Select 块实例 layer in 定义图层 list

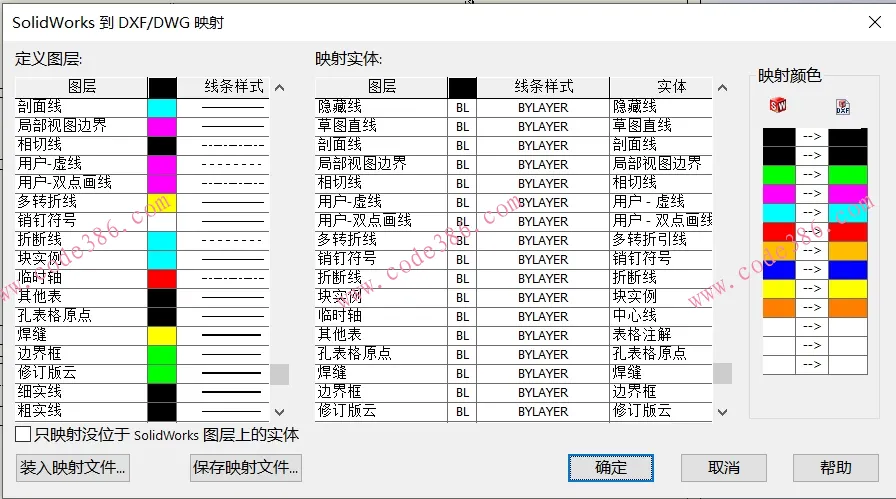81,259
